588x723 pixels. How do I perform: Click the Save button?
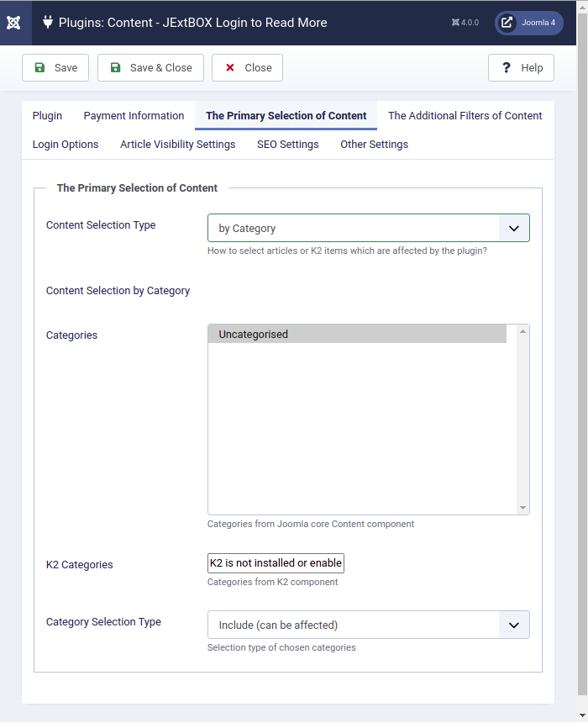[x=55, y=68]
